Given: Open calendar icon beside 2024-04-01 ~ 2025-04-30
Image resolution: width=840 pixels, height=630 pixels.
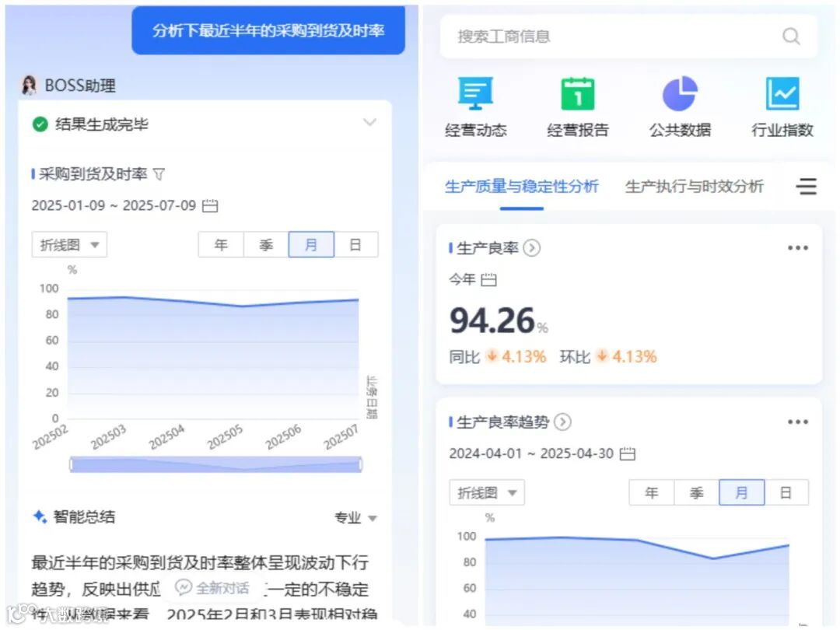Looking at the screenshot, I should [628, 453].
